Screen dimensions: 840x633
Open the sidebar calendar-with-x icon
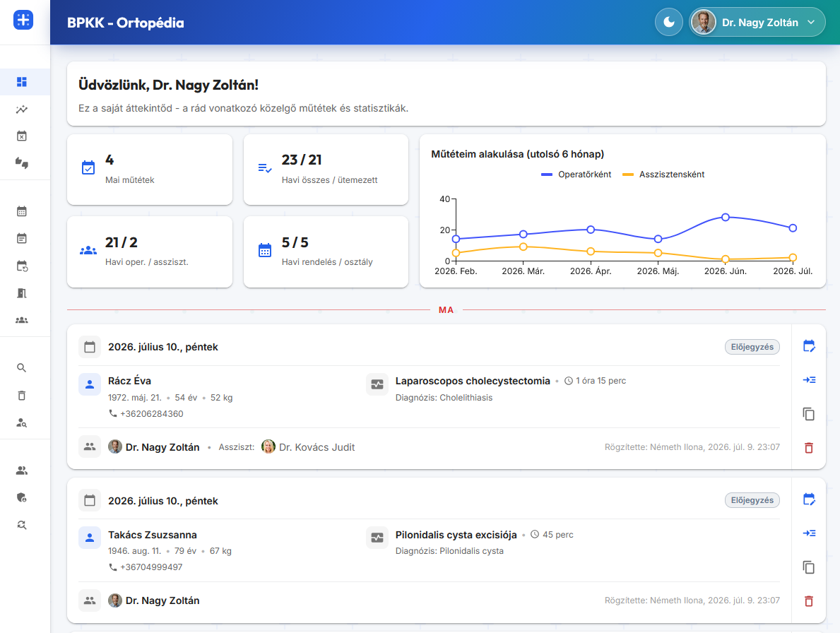click(21, 136)
